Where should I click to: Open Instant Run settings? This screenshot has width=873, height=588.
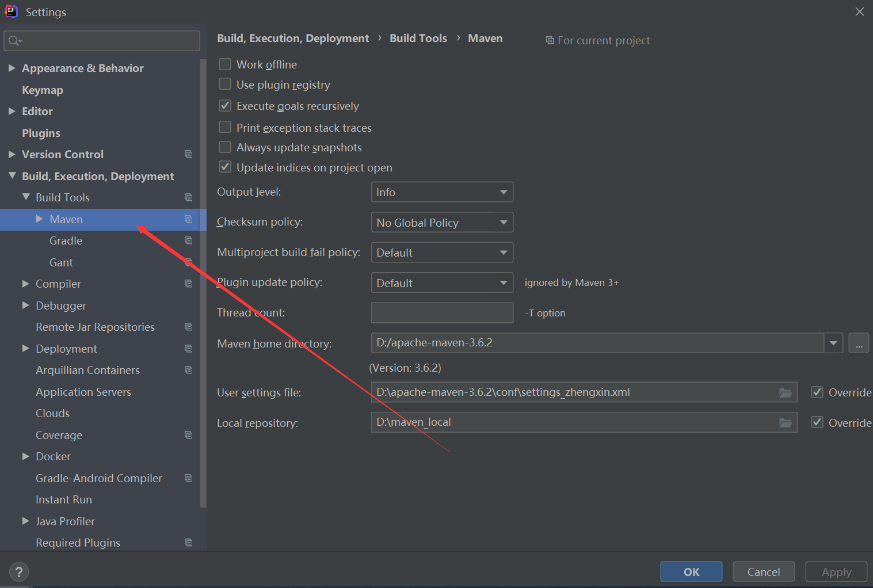tap(64, 499)
